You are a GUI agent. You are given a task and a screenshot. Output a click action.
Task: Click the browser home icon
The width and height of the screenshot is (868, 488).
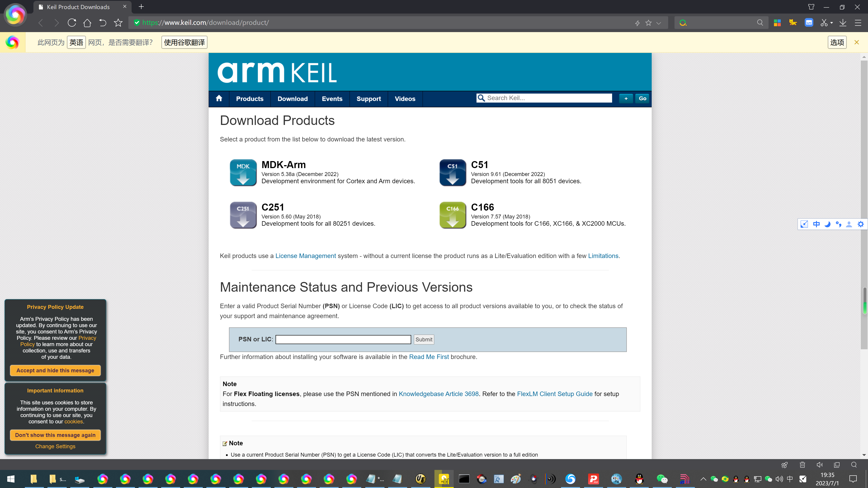click(87, 23)
